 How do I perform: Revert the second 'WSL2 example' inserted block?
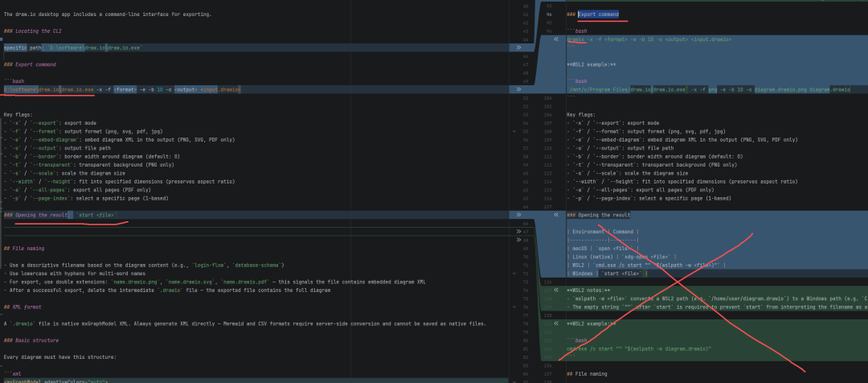555,323
